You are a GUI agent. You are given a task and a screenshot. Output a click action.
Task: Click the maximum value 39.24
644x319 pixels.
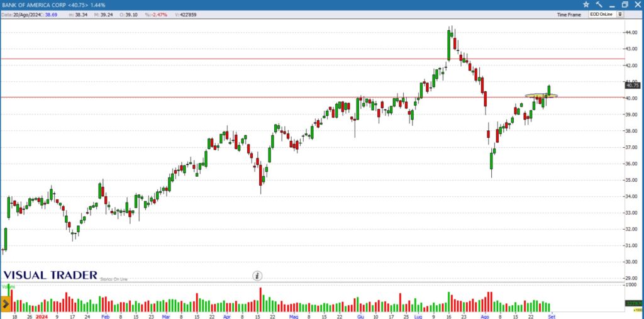(x=107, y=14)
